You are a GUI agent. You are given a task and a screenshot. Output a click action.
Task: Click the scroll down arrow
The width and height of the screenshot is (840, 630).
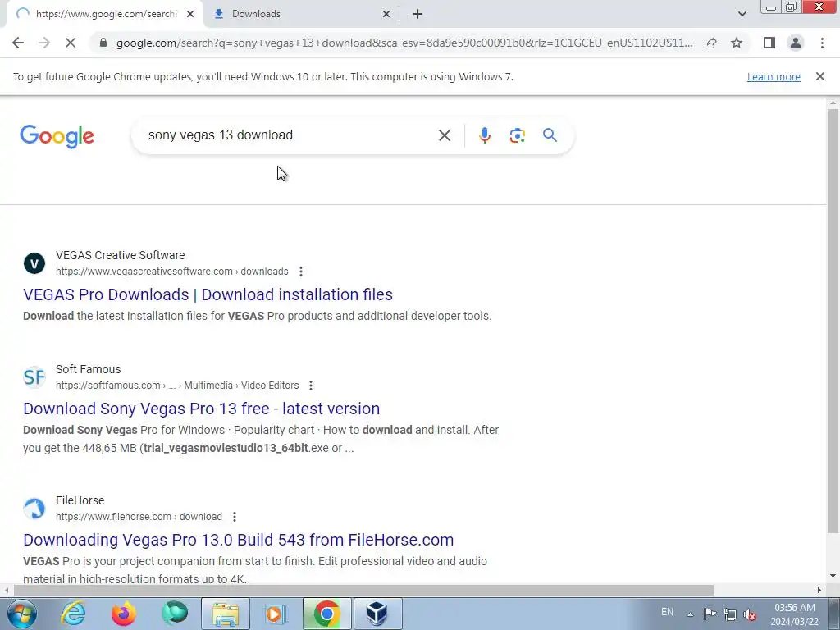pyautogui.click(x=833, y=576)
